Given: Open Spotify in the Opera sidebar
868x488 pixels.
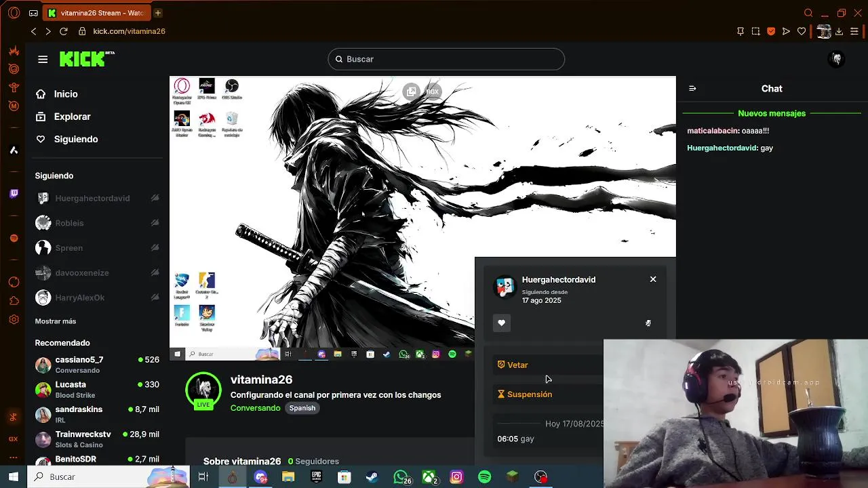Looking at the screenshot, I should 14,238.
